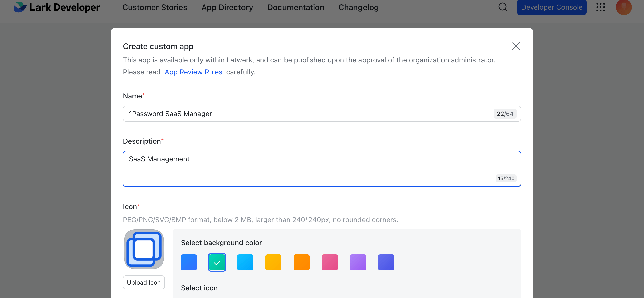Click the '22/64' name character counter
This screenshot has height=298, width=644.
[x=505, y=114]
